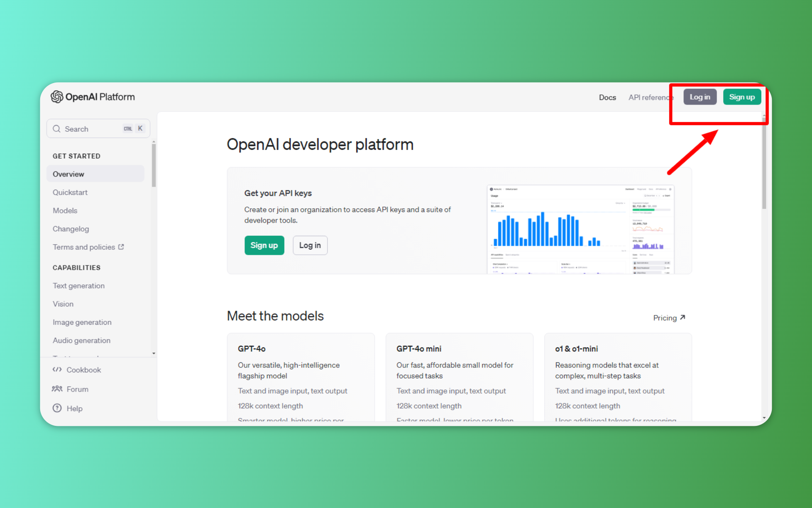Click the search magnifier icon
Screen dimensions: 812x508
click(57, 129)
